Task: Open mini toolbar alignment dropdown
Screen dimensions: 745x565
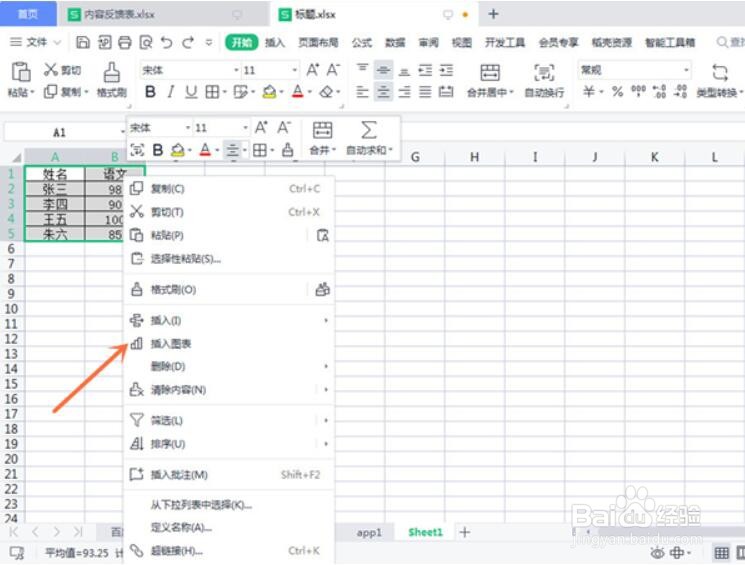Action: point(245,151)
